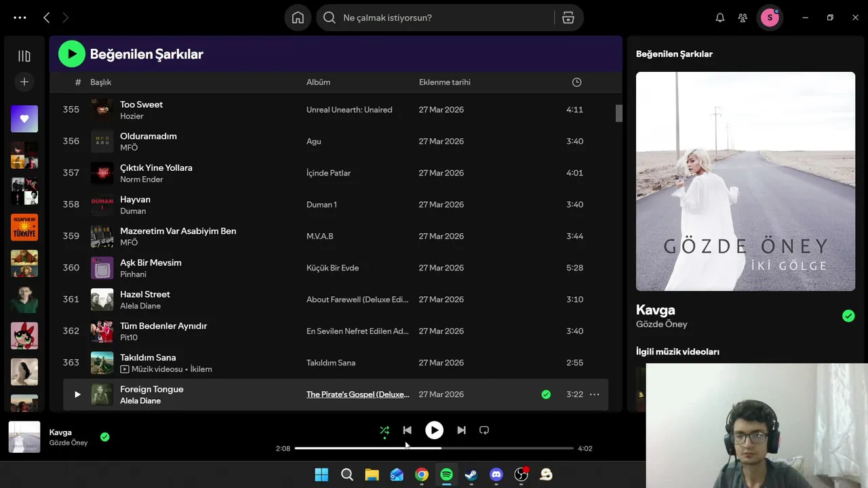Image resolution: width=868 pixels, height=488 pixels.
Task: Toggle shuffle mode
Action: (384, 430)
